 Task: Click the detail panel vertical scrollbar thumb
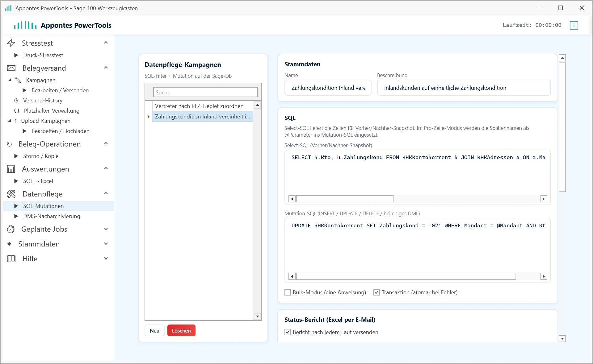click(x=562, y=127)
